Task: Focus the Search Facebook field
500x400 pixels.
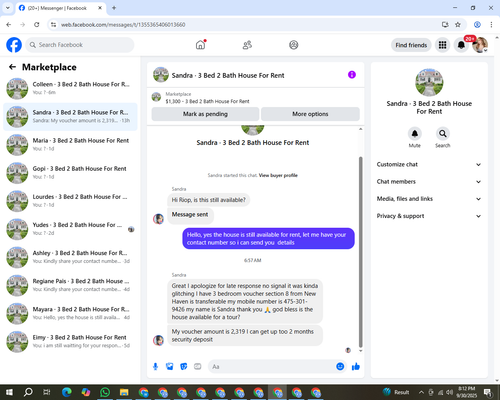Action: (80, 45)
